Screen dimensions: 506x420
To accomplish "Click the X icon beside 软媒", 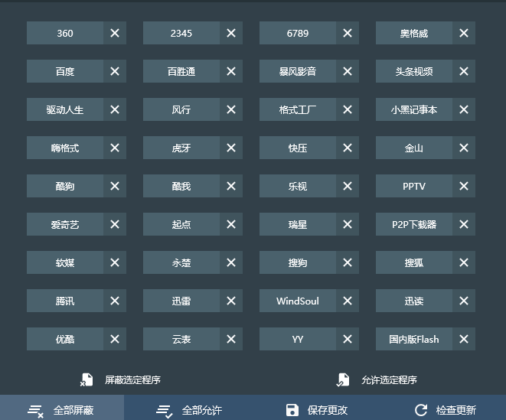I will pyautogui.click(x=115, y=262).
